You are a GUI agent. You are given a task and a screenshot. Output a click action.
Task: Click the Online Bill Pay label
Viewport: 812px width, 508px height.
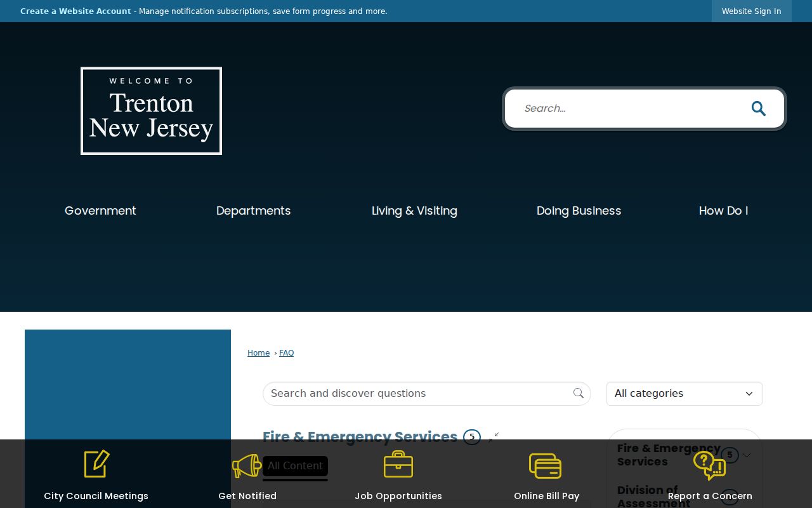tap(546, 496)
